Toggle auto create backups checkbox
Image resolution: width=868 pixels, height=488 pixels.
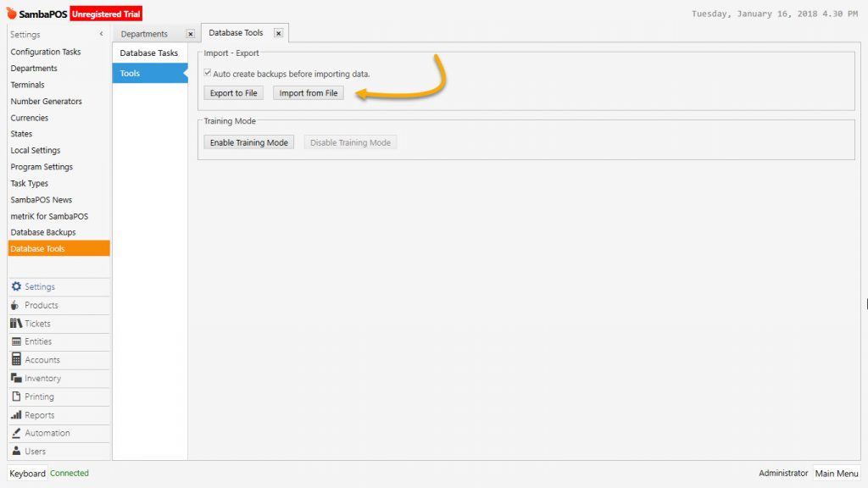[x=208, y=73]
